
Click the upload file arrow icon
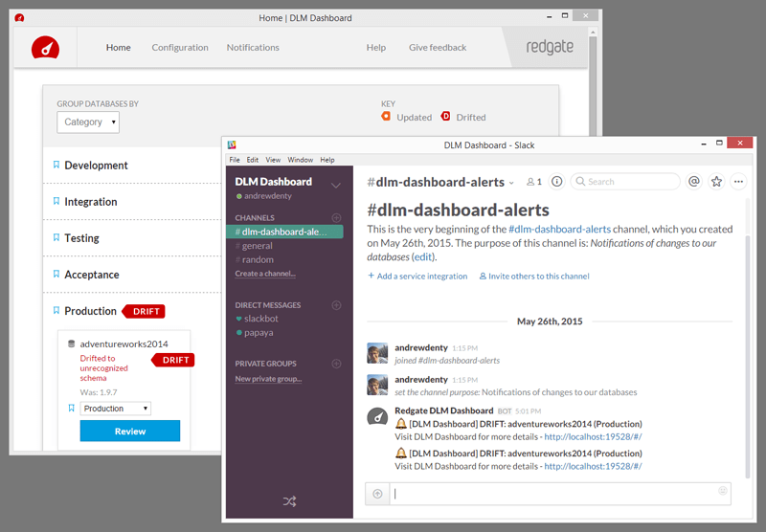click(x=377, y=494)
